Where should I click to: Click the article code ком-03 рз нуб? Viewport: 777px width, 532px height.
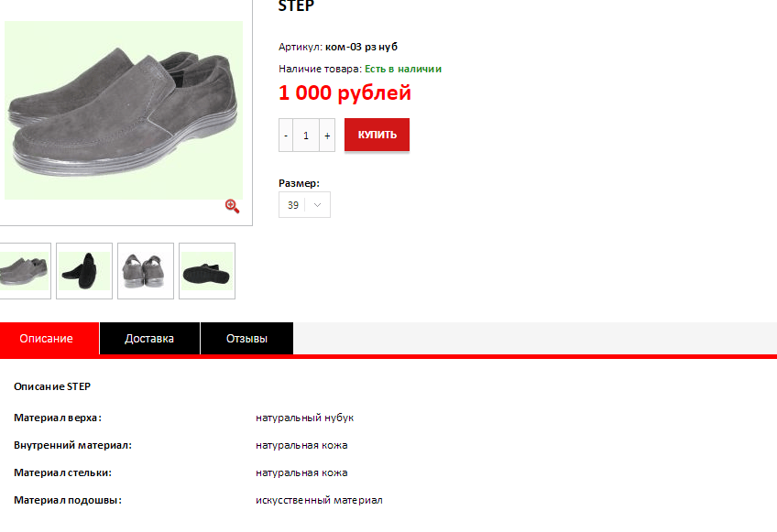[x=361, y=47]
